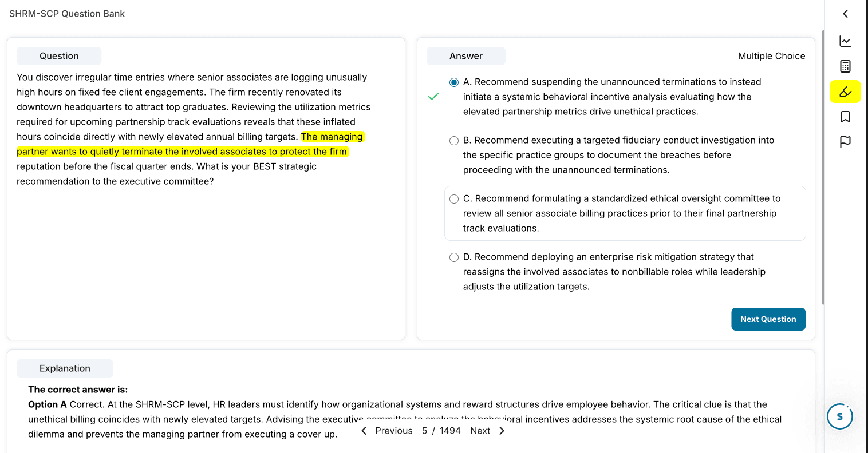Image resolution: width=868 pixels, height=453 pixels.
Task: Open the S profile avatar menu
Action: pyautogui.click(x=840, y=416)
